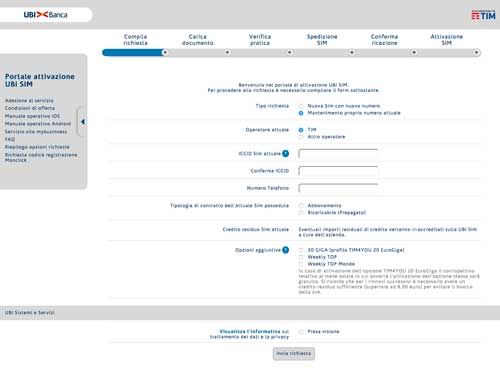
Task: Focus the Numero Telefono input field
Action: 338,188
